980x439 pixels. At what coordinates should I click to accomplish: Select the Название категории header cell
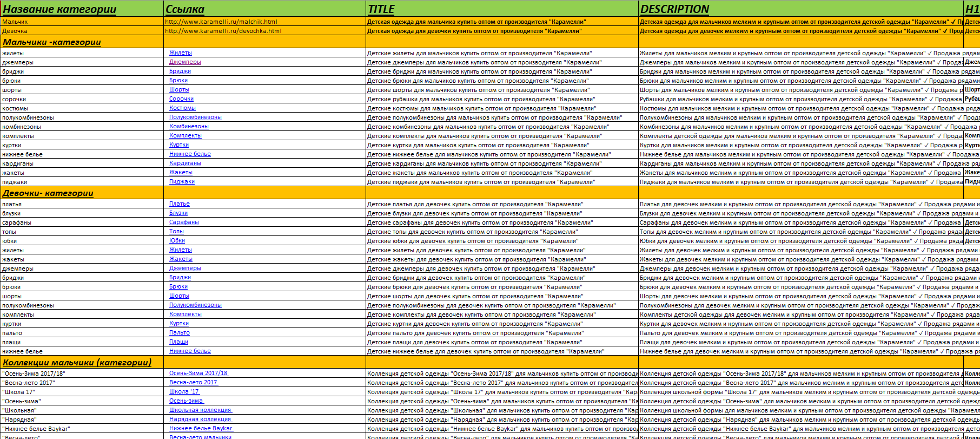[82, 9]
